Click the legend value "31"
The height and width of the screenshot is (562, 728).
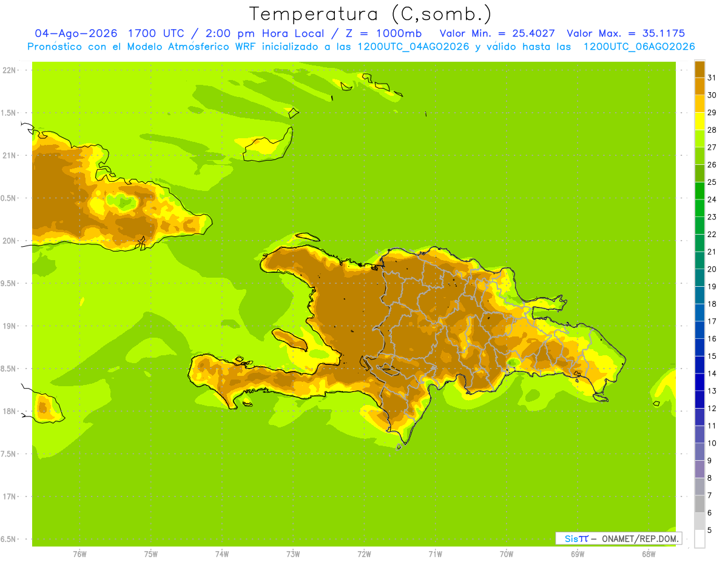click(712, 78)
